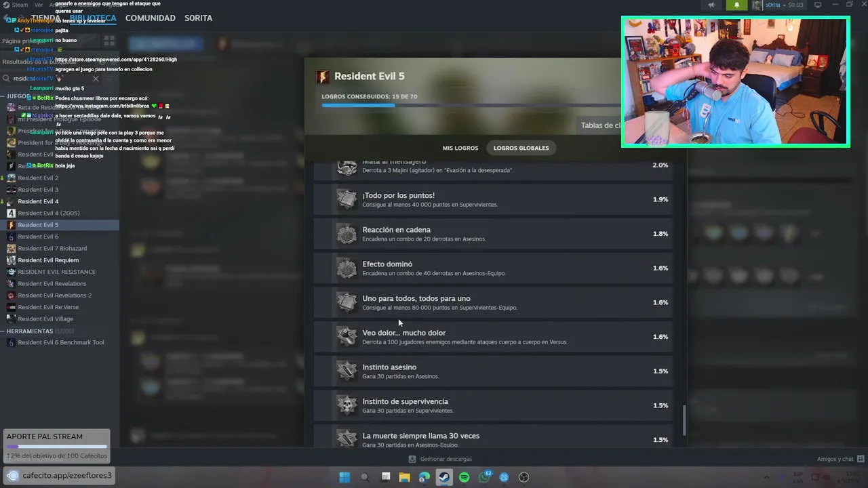Click the taskbar search icon

tap(365, 477)
